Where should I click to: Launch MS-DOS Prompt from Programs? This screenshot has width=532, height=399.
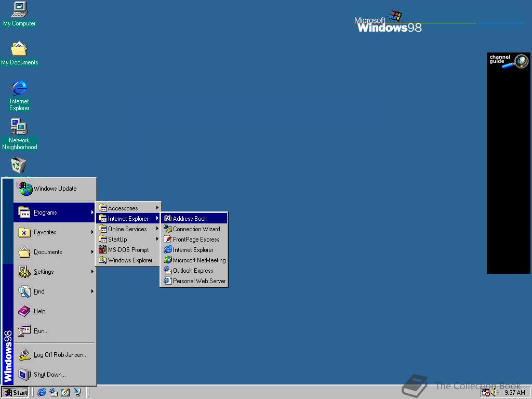[x=129, y=250]
